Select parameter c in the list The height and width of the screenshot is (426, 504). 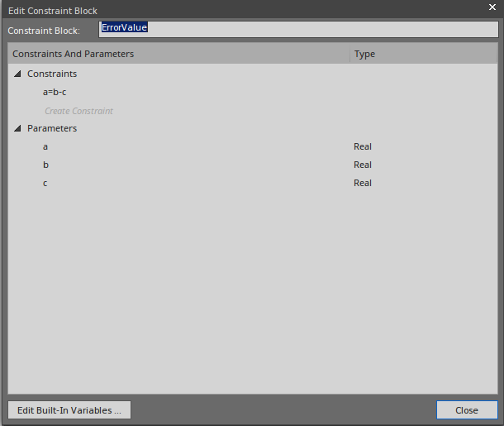(x=45, y=184)
